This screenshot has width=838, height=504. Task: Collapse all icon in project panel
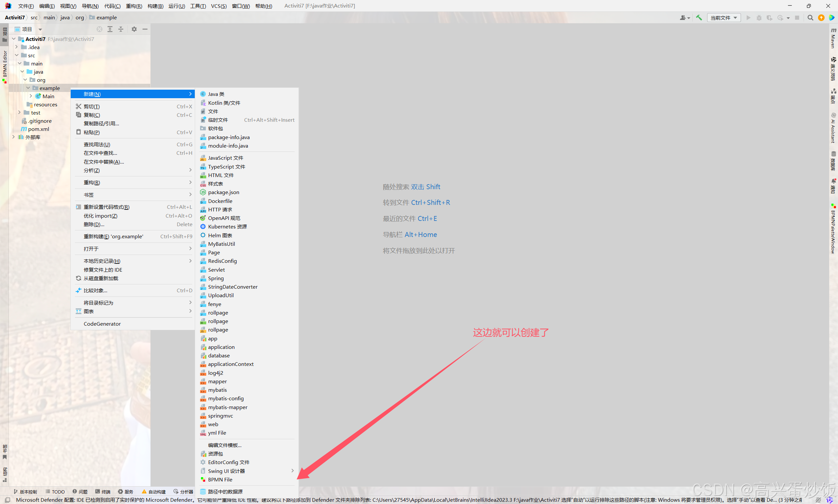(x=120, y=29)
